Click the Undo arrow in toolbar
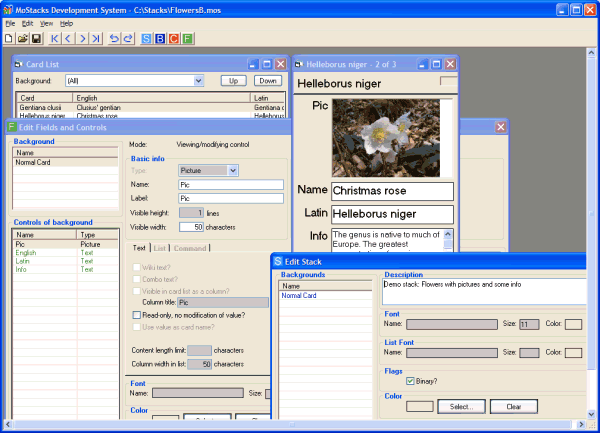 (x=112, y=38)
